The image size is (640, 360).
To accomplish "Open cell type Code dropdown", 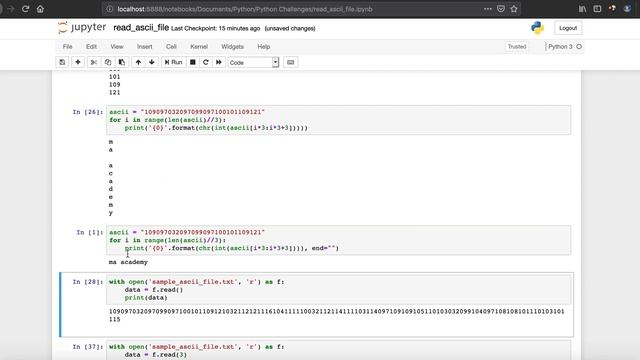I will click(253, 62).
